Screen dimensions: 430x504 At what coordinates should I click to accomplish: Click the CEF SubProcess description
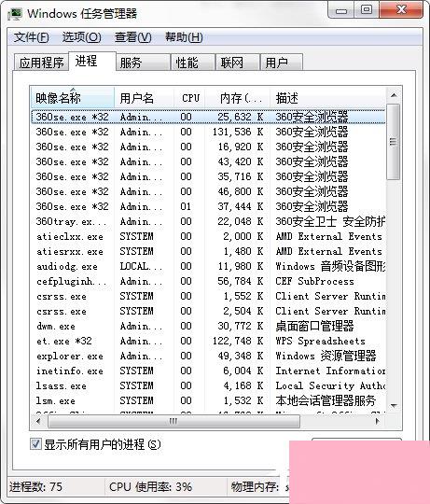[x=314, y=281]
